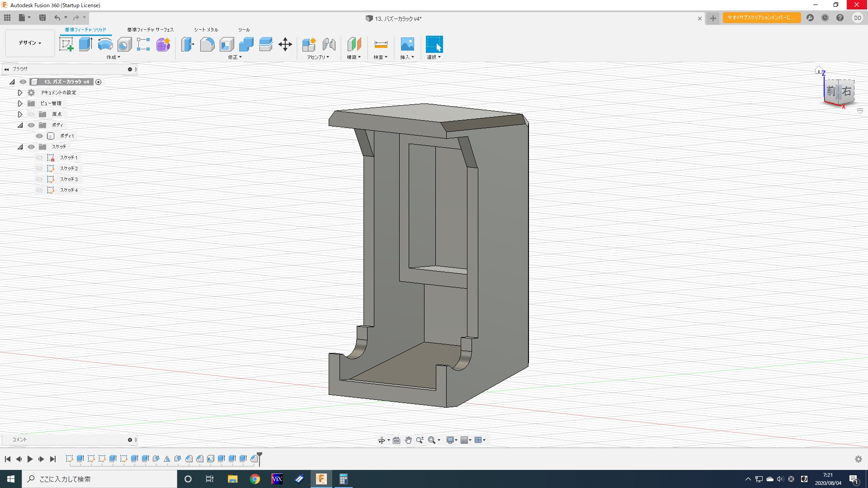Select the Fillet tool in the Modify group
The height and width of the screenshot is (488, 868).
tap(207, 44)
